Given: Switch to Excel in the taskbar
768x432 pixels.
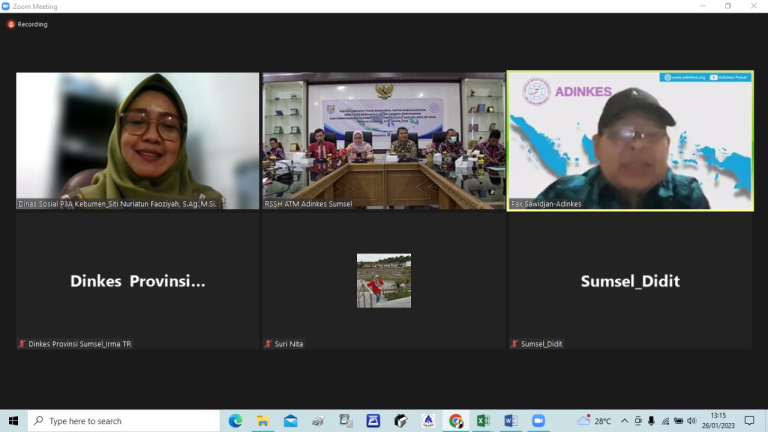Looking at the screenshot, I should (483, 421).
